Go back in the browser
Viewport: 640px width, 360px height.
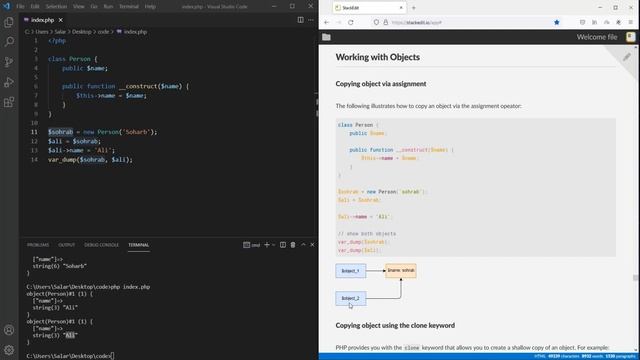tap(327, 22)
